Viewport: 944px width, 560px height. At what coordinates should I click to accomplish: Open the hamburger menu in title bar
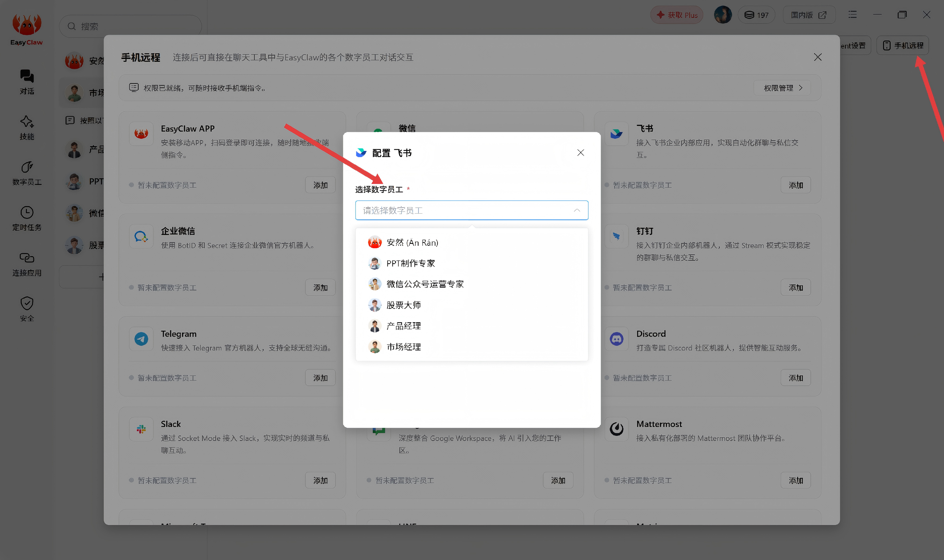pyautogui.click(x=852, y=15)
